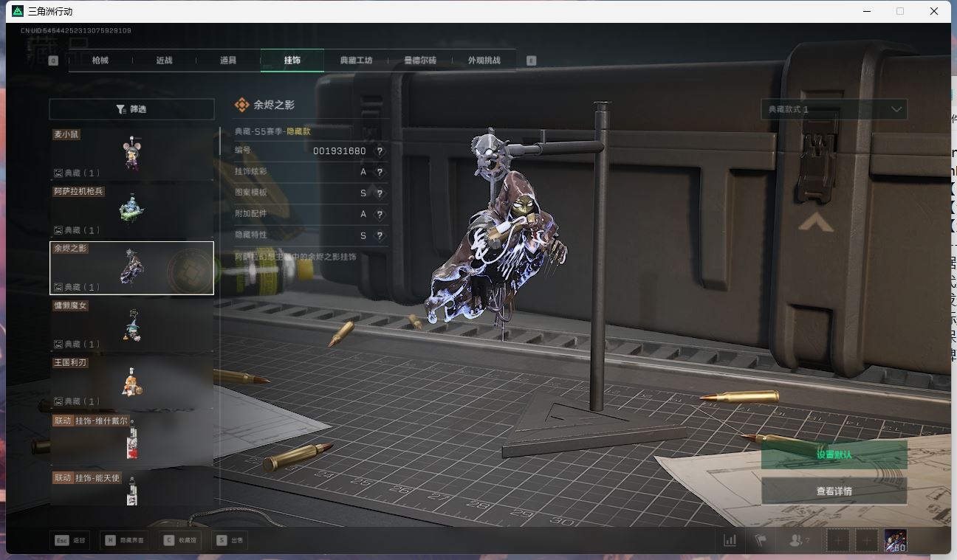Screen dimensions: 957x560
Task: Click the player avatar in bottom right
Action: 895,540
